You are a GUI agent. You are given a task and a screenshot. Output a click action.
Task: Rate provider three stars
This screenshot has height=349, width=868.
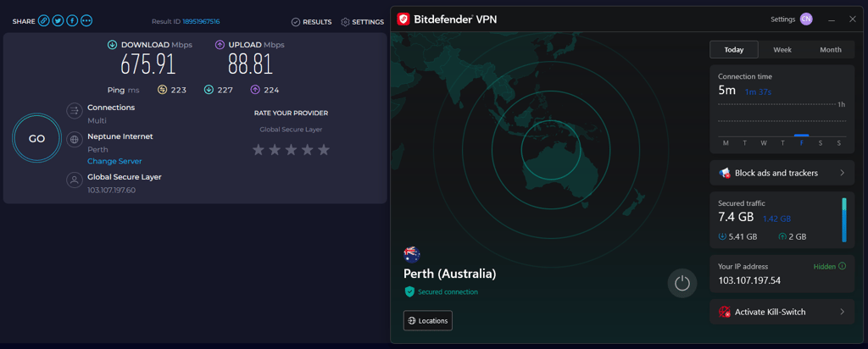tap(292, 150)
